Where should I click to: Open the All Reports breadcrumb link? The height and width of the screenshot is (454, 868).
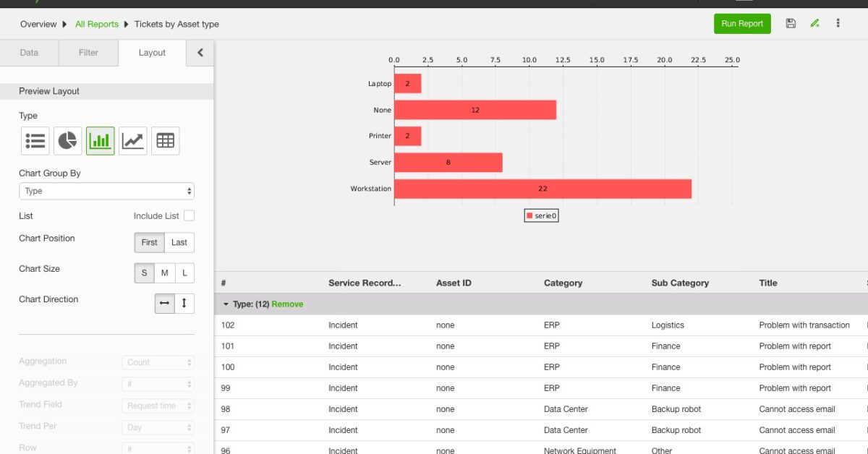tap(96, 24)
